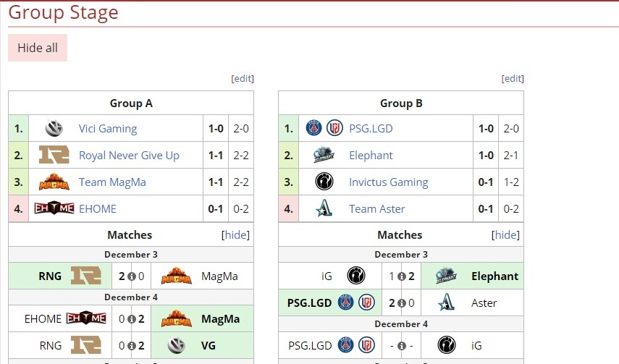
Task: Edit the Group A section
Action: point(243,79)
